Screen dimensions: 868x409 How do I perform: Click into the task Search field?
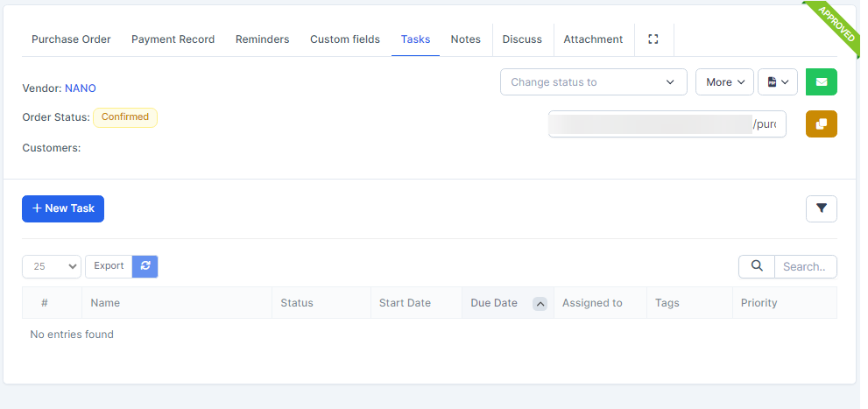805,266
